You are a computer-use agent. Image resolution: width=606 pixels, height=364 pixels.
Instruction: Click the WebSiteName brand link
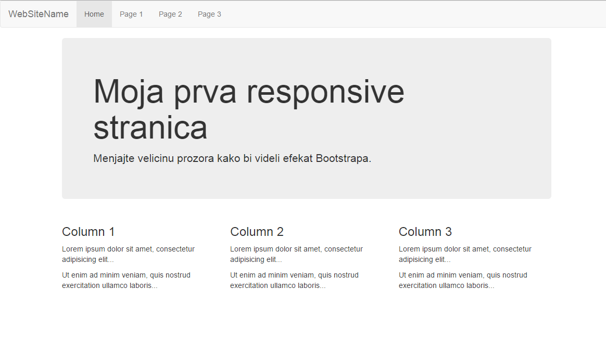point(39,14)
